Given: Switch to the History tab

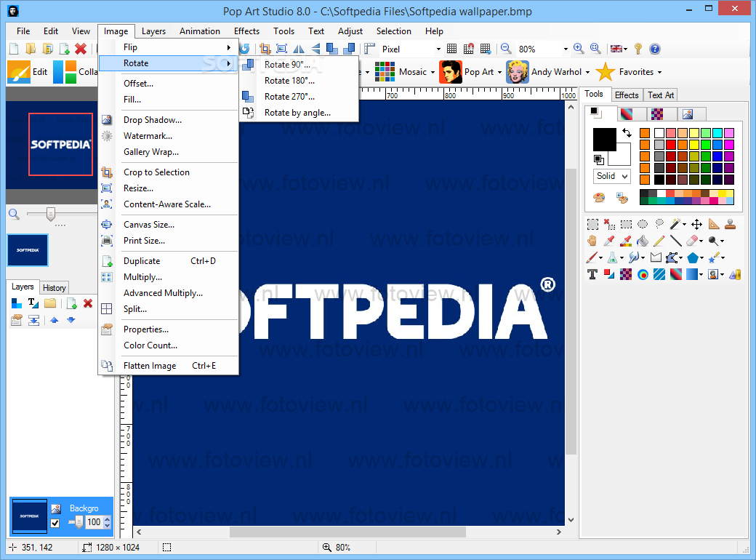Looking at the screenshot, I should (x=54, y=288).
